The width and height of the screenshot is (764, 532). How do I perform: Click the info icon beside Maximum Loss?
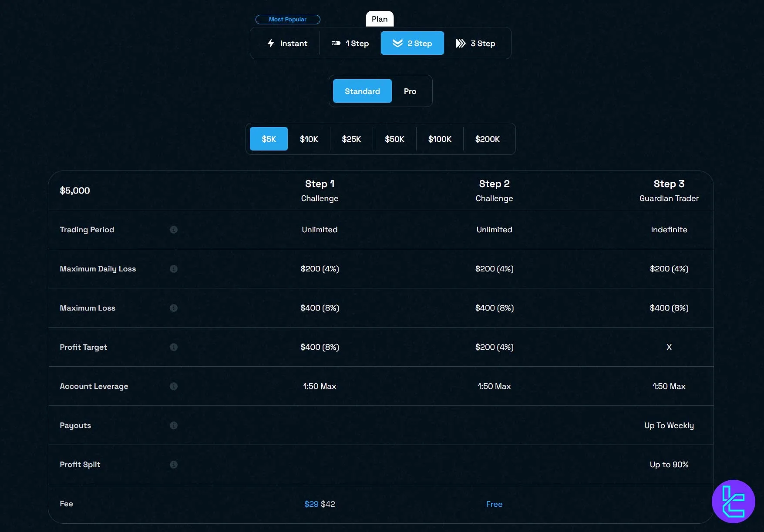click(x=174, y=308)
